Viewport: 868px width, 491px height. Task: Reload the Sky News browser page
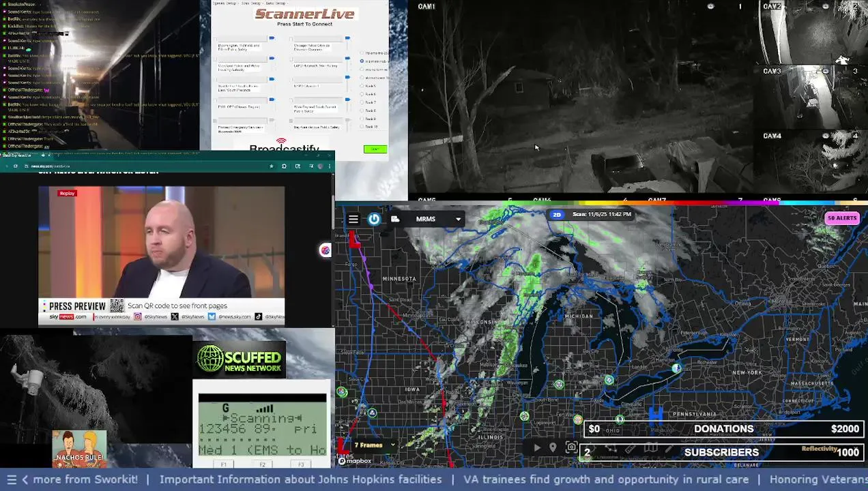[15, 166]
